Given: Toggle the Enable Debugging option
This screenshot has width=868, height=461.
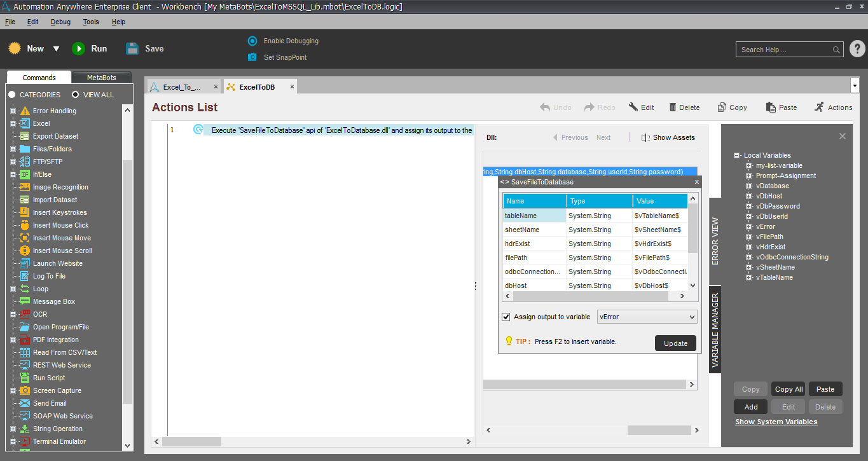Looking at the screenshot, I should click(x=252, y=41).
